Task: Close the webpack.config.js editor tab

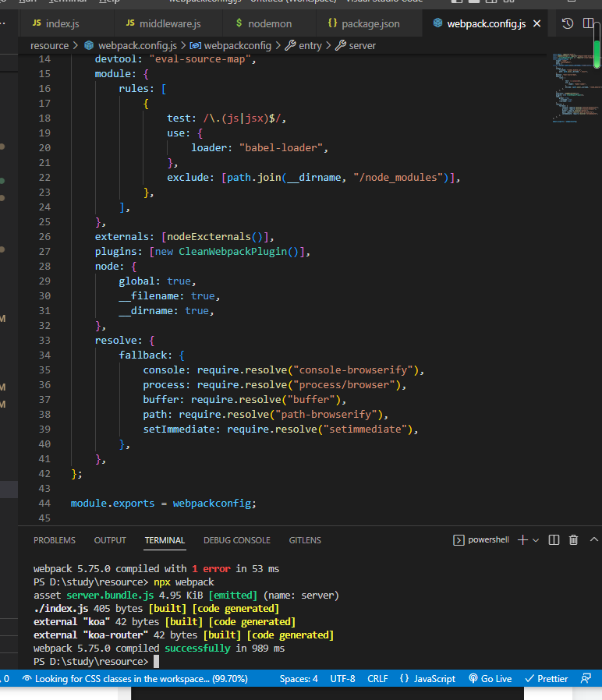Action: tap(536, 24)
